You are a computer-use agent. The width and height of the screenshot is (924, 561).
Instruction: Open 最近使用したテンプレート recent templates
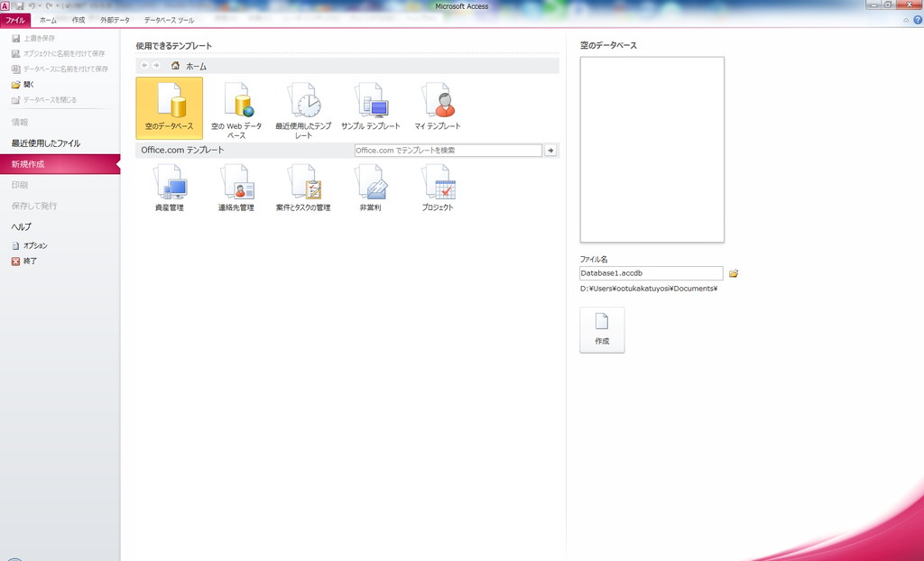point(303,111)
